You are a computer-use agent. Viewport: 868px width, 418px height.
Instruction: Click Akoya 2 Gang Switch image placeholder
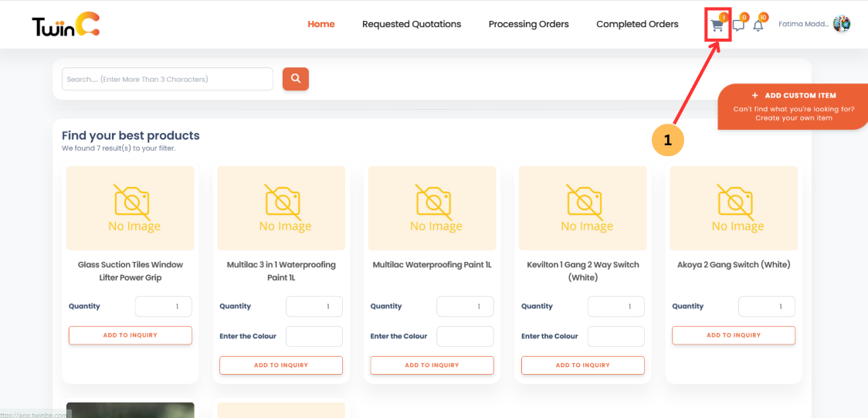coord(734,208)
